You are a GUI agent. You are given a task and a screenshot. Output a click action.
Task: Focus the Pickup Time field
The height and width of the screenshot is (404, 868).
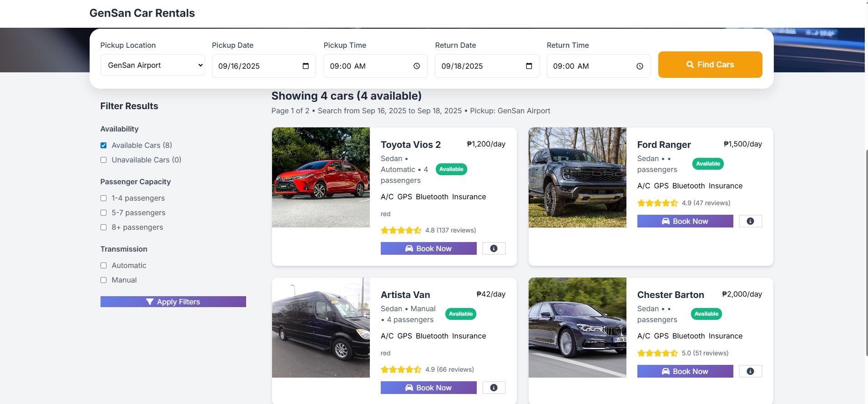click(375, 66)
